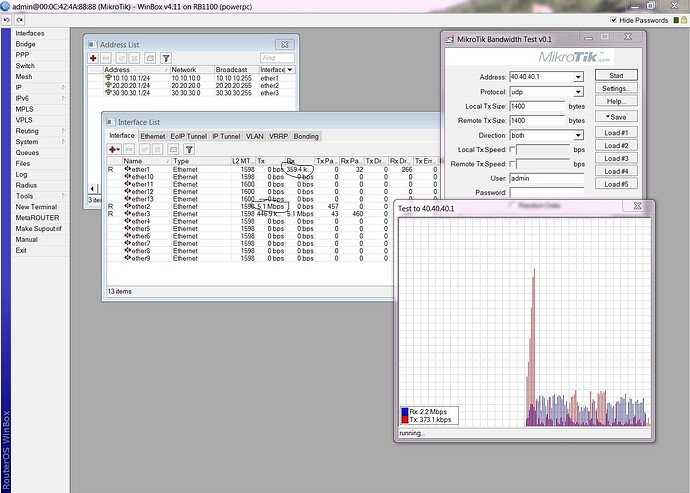This screenshot has height=493, width=690.
Task: Toggle the Hide Passwords checkbox
Action: (613, 20)
